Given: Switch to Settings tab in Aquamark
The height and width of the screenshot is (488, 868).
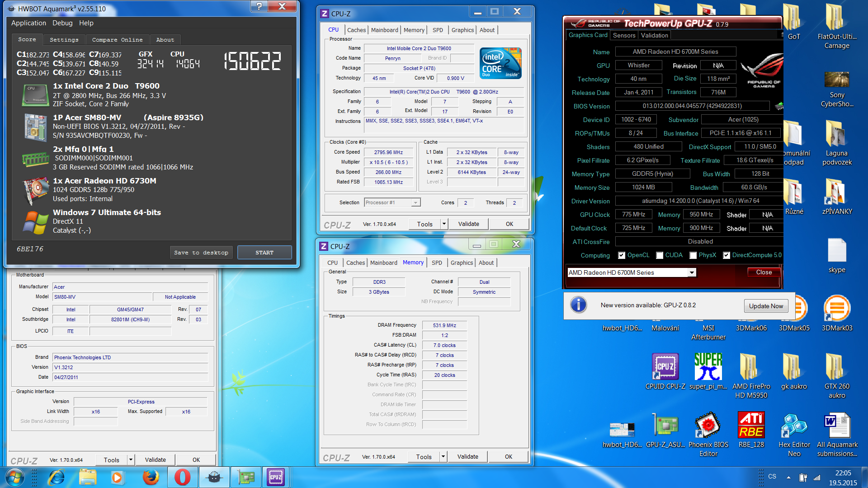Looking at the screenshot, I should 64,40.
